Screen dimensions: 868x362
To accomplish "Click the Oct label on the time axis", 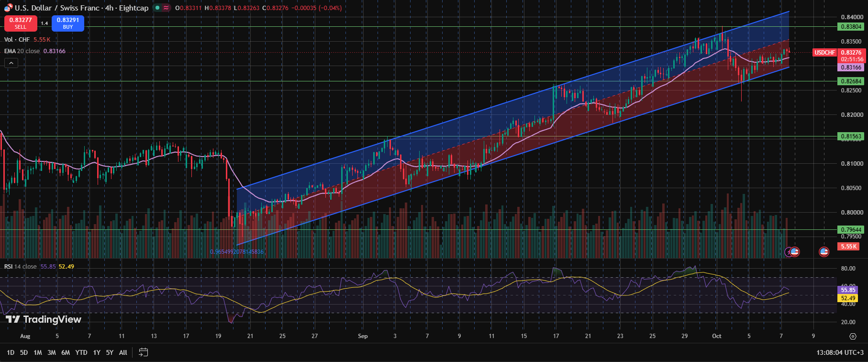I will (716, 336).
